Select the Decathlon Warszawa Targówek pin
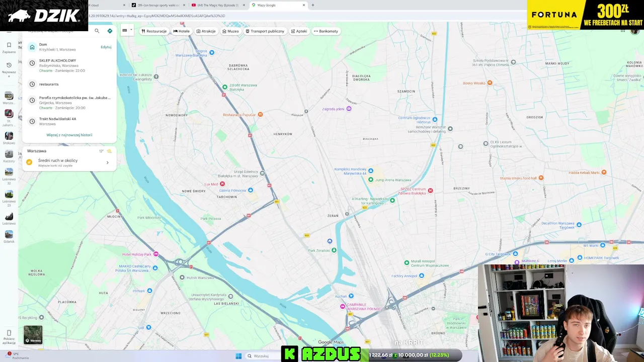The image size is (644, 362). coord(579,225)
